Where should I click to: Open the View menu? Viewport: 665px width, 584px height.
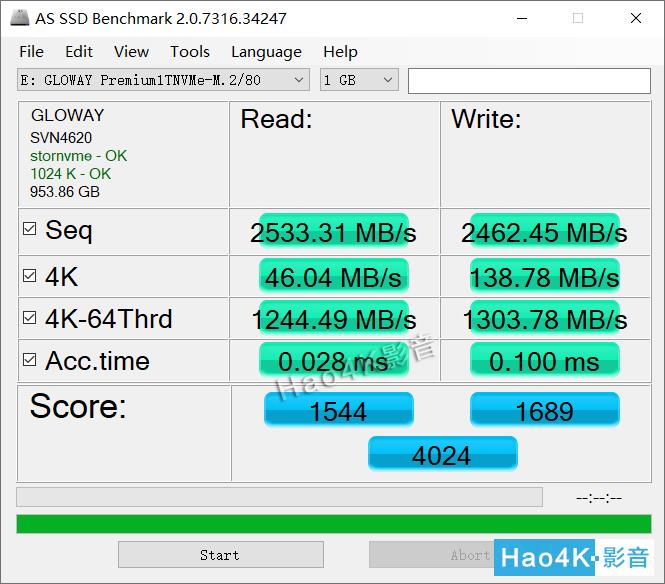pyautogui.click(x=131, y=52)
